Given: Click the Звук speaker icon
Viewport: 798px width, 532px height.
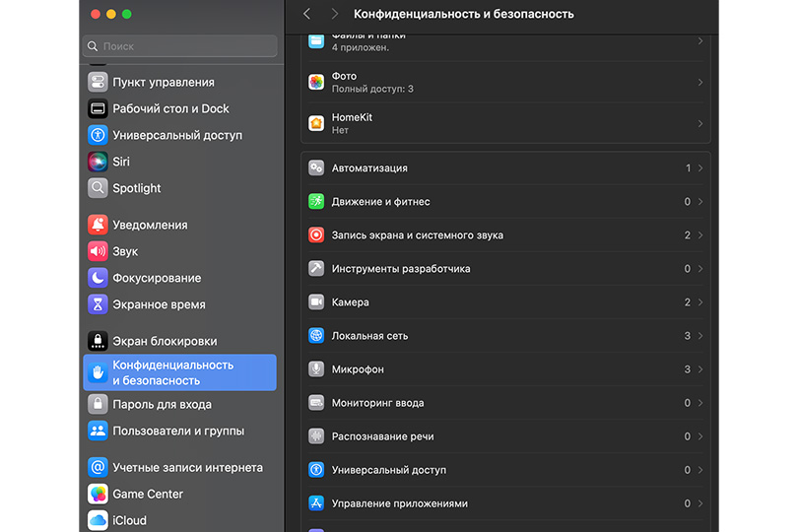Looking at the screenshot, I should (98, 251).
